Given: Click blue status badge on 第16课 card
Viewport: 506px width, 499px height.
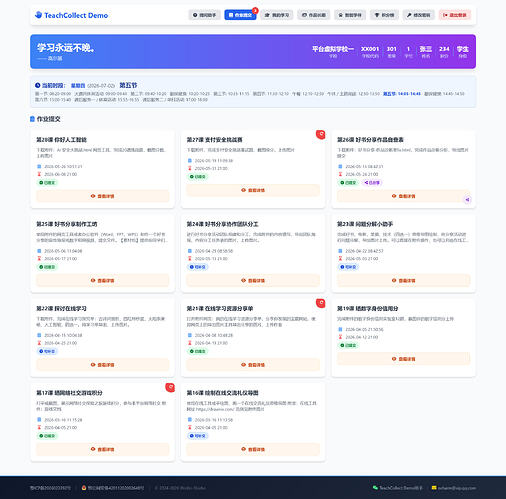Looking at the screenshot, I should [198, 436].
